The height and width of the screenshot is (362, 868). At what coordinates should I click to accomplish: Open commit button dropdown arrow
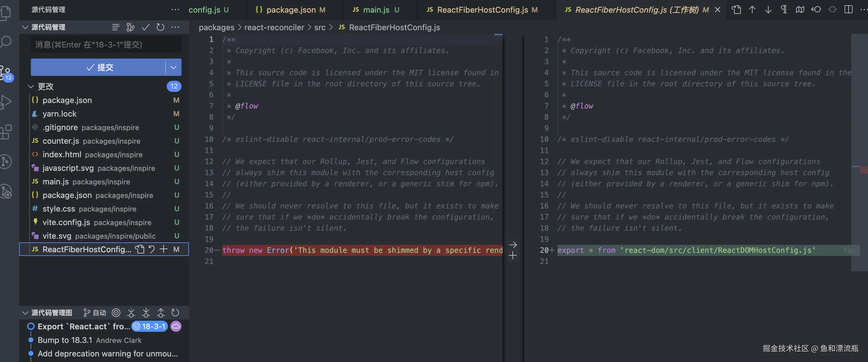(x=173, y=67)
